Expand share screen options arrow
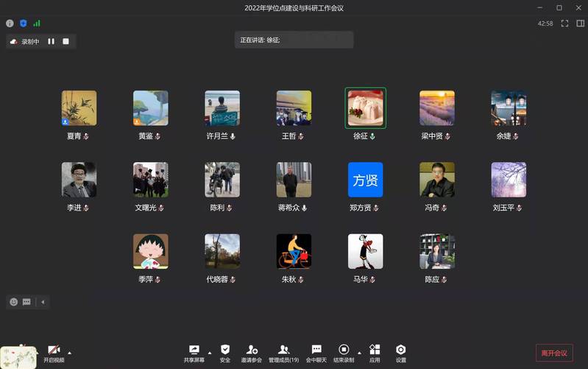This screenshot has width=588, height=369. tap(210, 353)
